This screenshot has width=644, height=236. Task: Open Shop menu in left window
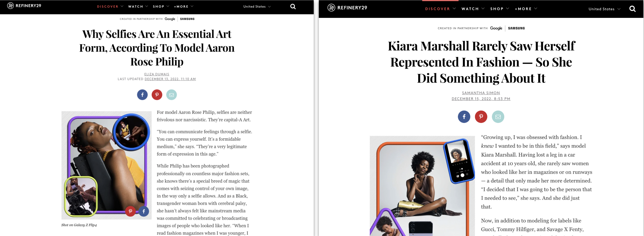point(158,6)
